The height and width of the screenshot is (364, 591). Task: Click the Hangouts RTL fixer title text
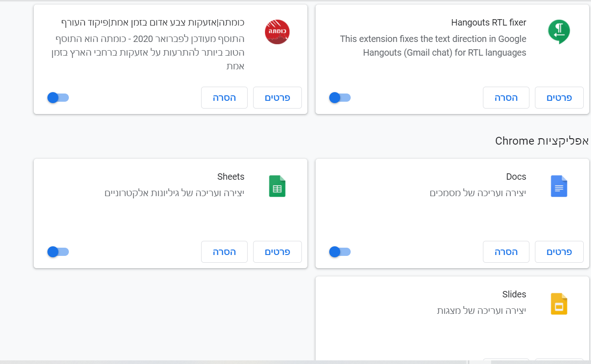pyautogui.click(x=488, y=23)
